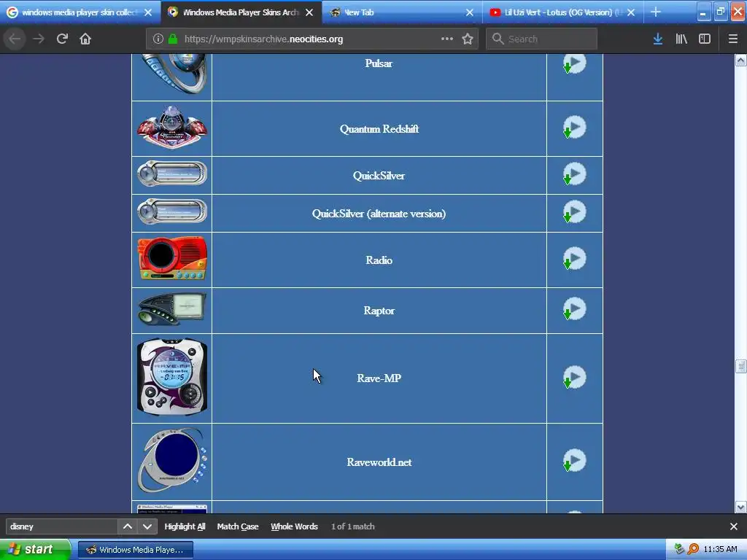Click the scrollbar up arrow
This screenshot has height=560, width=747.
(740, 60)
